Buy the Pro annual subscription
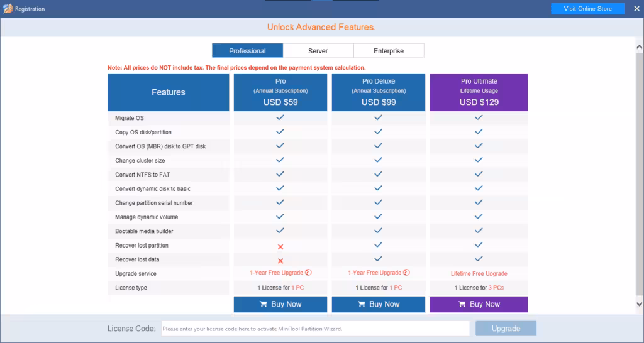 (x=280, y=304)
